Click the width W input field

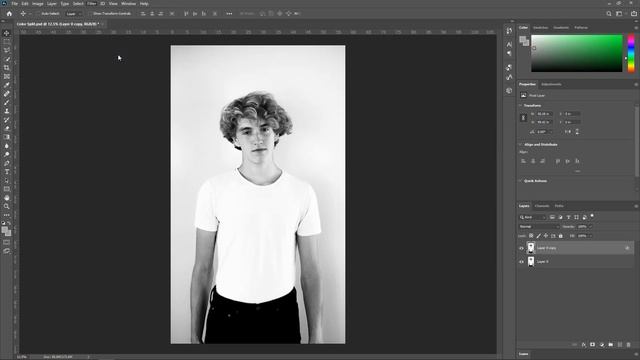click(544, 114)
